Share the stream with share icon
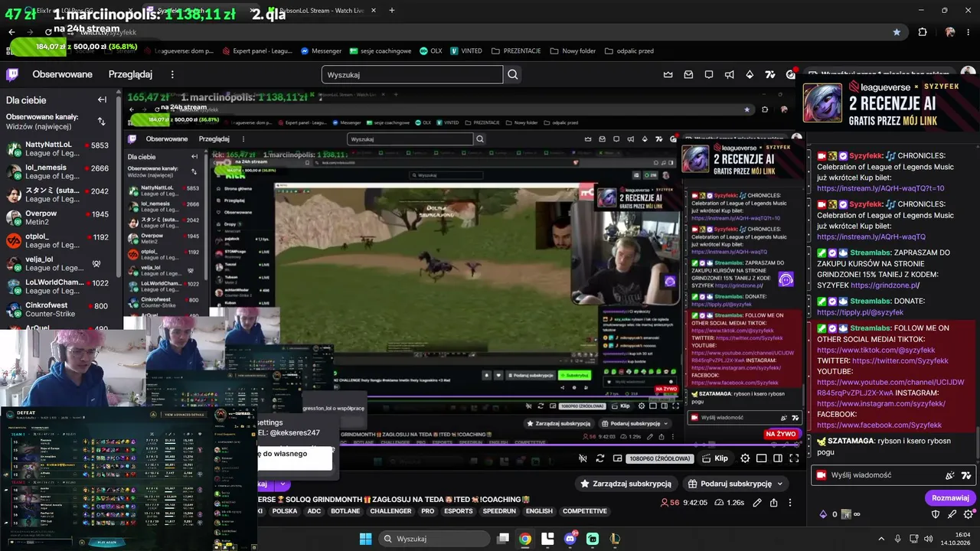 (774, 503)
